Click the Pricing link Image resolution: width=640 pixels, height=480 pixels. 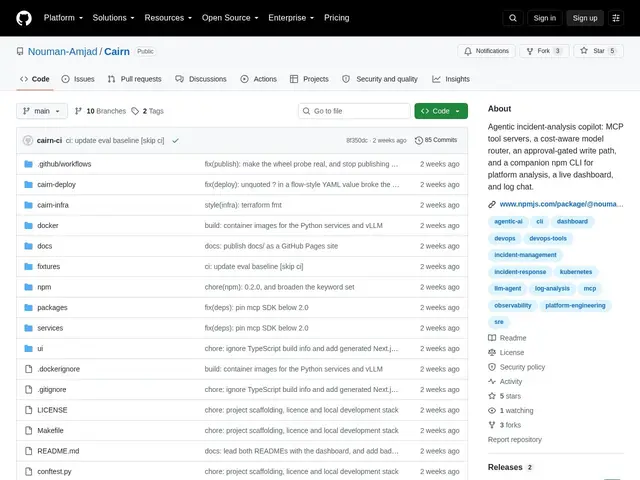pos(337,18)
